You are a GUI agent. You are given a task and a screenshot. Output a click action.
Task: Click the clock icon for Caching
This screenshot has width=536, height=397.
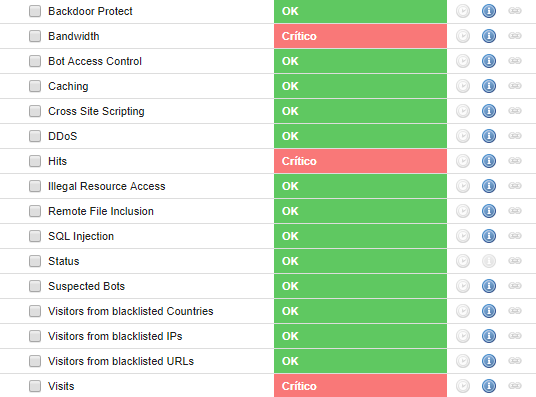coord(463,86)
